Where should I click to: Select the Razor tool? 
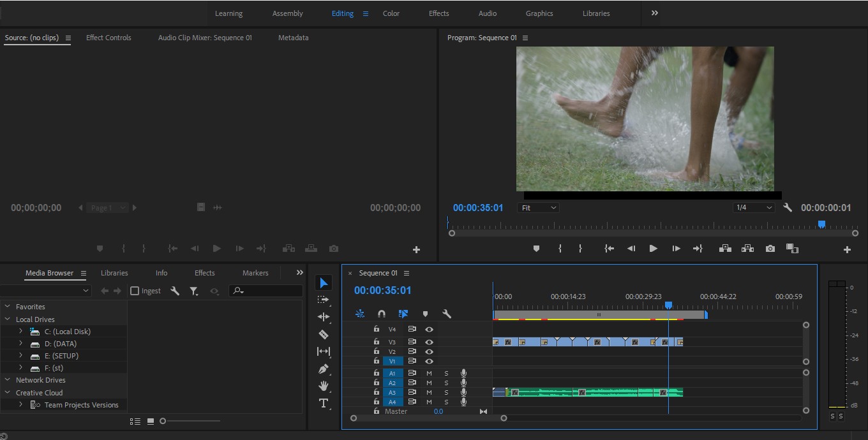tap(324, 334)
